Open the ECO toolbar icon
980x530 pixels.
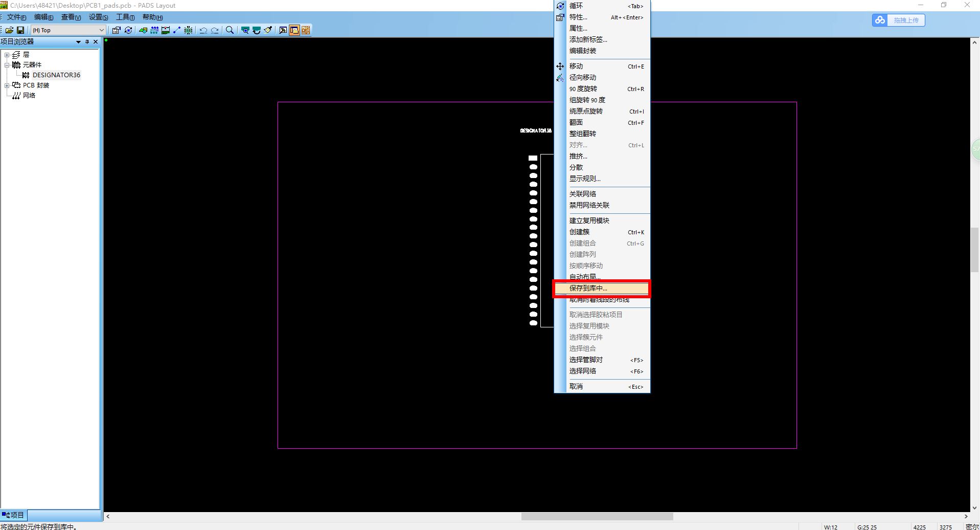[x=177, y=30]
